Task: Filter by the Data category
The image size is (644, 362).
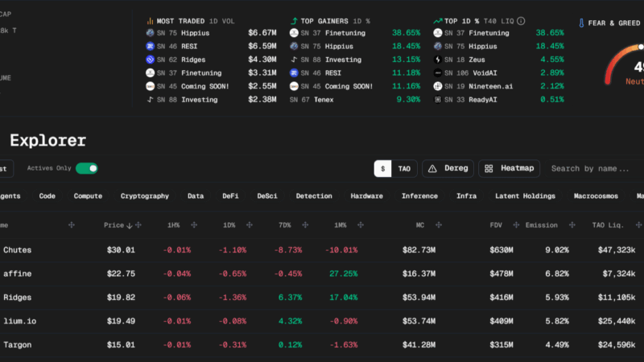Action: (196, 196)
